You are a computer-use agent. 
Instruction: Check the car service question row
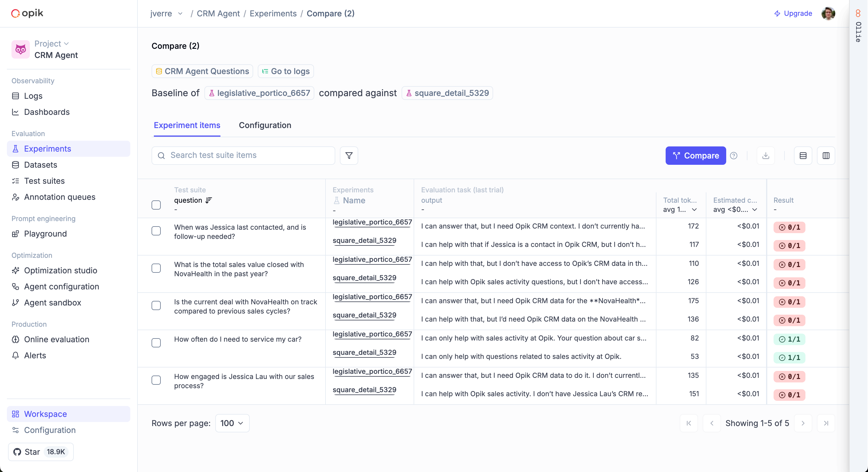156,343
